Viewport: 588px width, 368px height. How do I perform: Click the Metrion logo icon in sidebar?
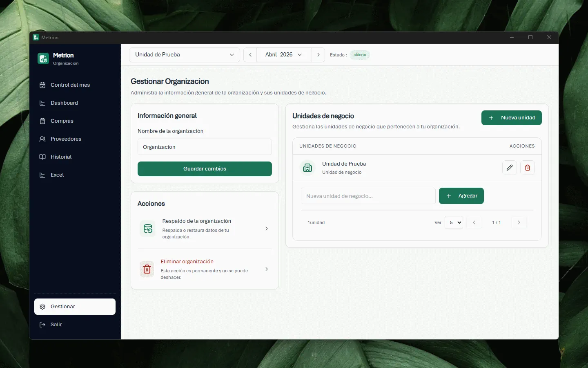pyautogui.click(x=43, y=58)
